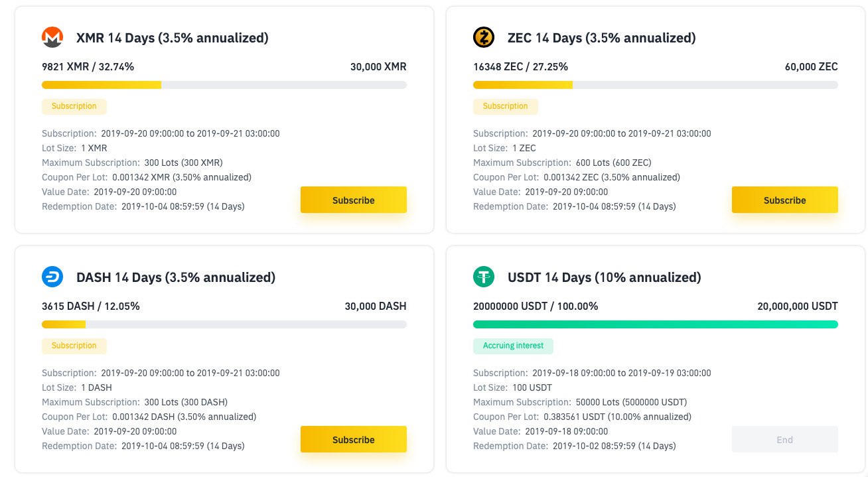Click the Monero XMR coin icon
This screenshot has height=477, width=868.
pos(52,38)
